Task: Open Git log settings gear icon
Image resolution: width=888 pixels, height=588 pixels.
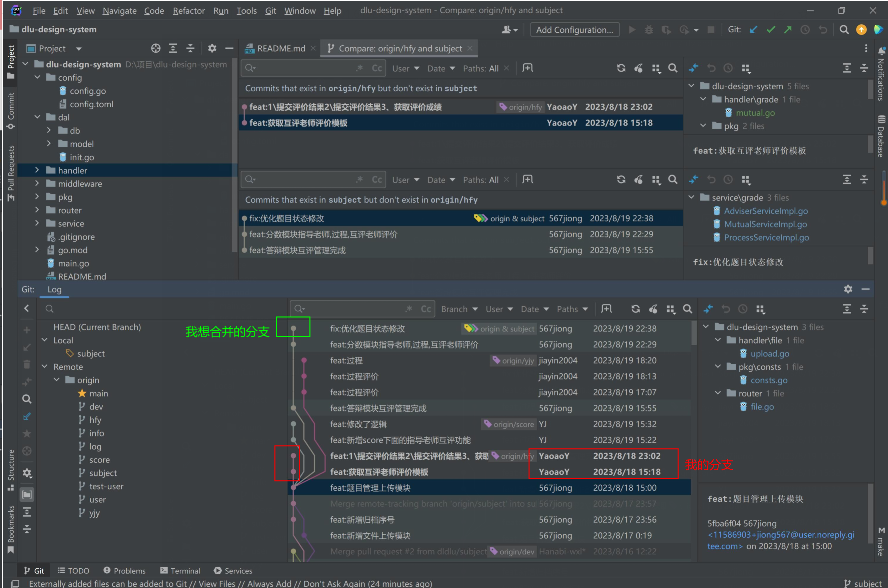Action: pos(848,289)
